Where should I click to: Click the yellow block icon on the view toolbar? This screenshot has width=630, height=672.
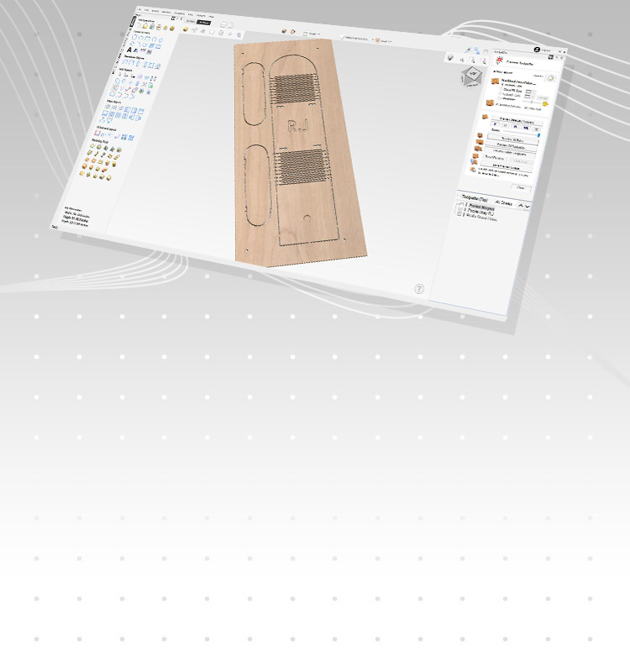point(185,29)
